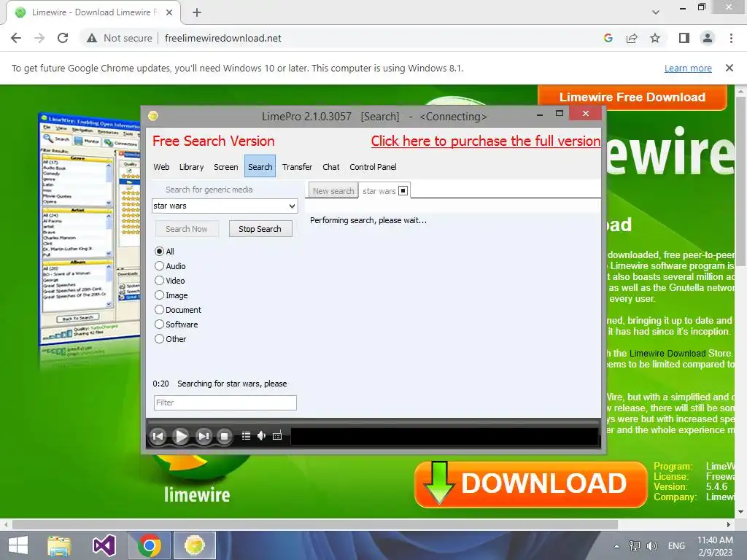
Task: Open the Learn more link
Action: coord(688,68)
